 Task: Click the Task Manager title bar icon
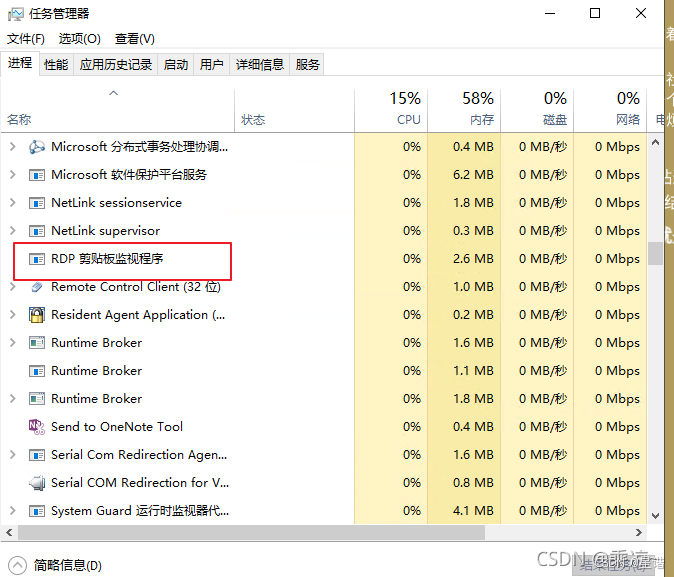(x=15, y=14)
